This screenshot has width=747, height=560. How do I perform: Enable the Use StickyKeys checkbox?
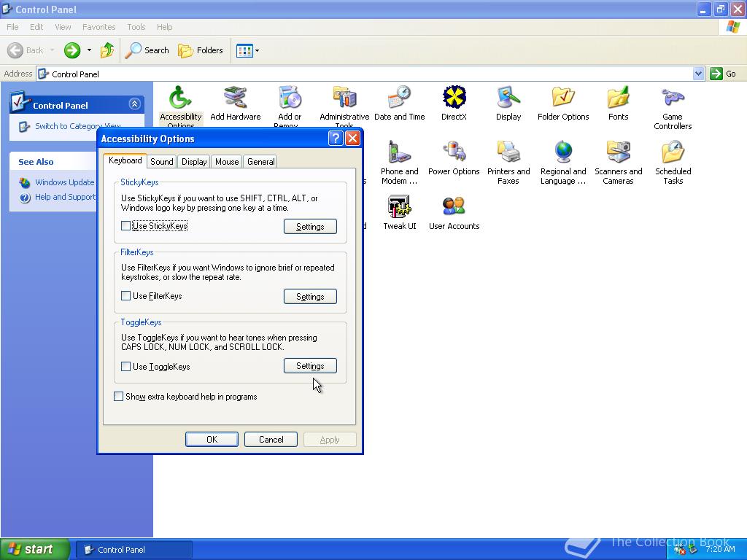[125, 226]
